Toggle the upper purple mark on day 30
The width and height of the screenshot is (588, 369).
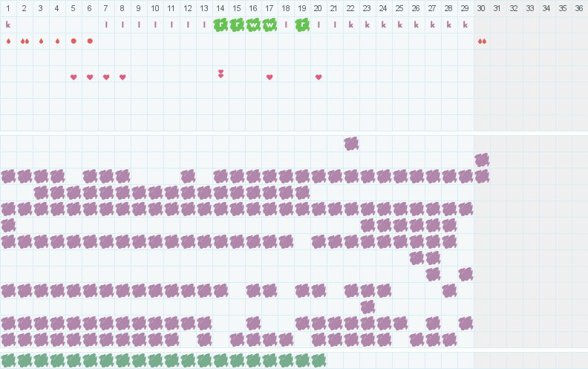(x=482, y=160)
